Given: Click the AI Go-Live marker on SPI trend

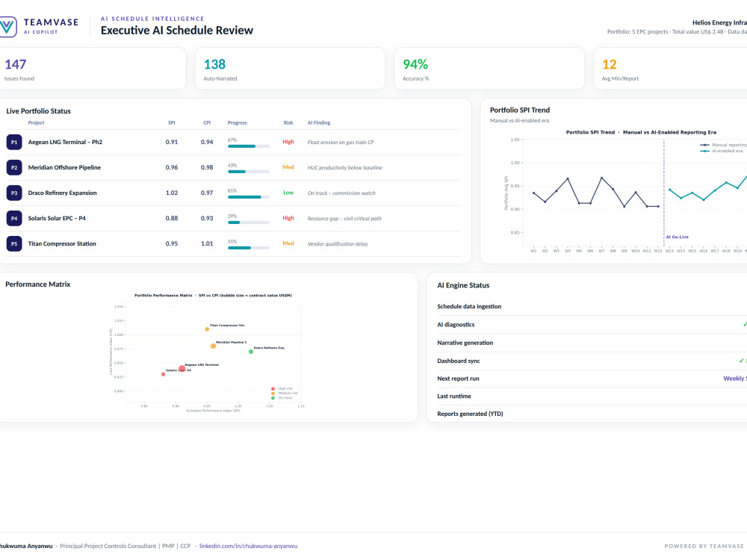Looking at the screenshot, I should (x=677, y=237).
